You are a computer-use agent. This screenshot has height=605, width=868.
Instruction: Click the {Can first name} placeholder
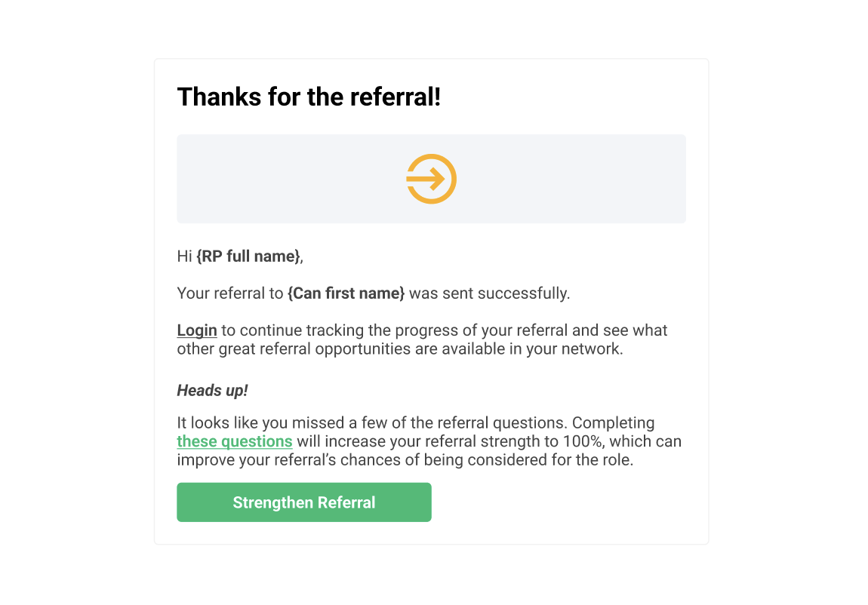(x=346, y=293)
